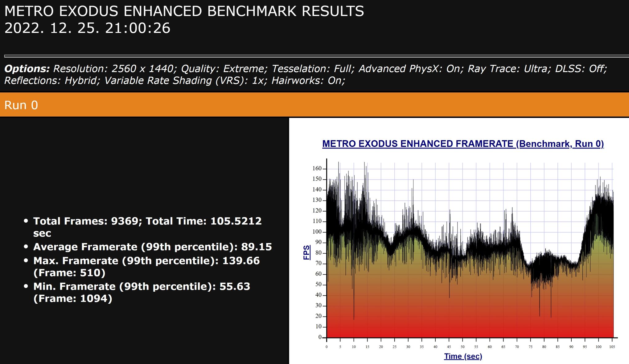Click the 160 tick on the FPS axis
Screen dimensions: 629x364
[x=317, y=168]
